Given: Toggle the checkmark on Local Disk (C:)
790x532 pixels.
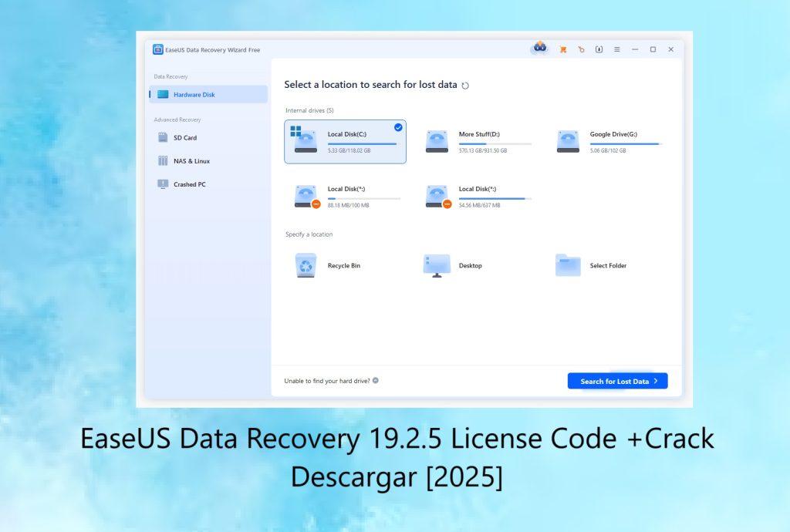Looking at the screenshot, I should [x=398, y=127].
